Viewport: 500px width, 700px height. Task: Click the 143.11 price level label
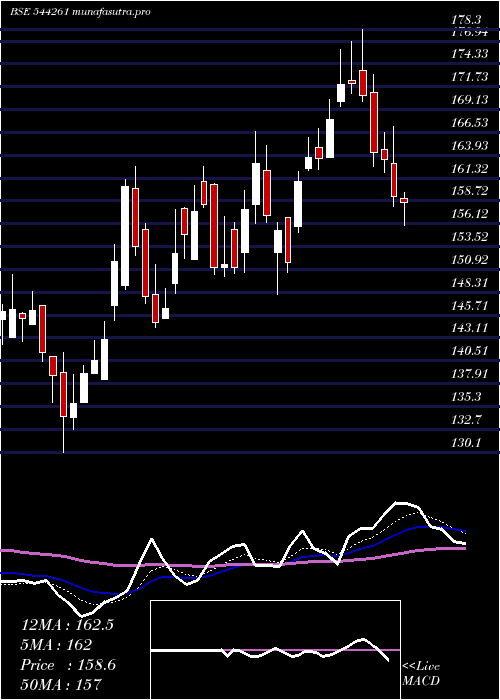470,328
